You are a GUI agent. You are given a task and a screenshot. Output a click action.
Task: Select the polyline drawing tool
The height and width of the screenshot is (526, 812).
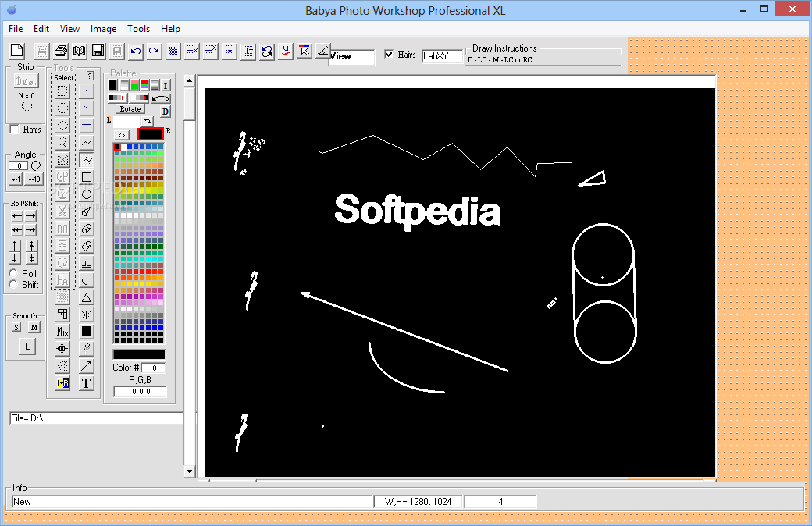tap(87, 142)
